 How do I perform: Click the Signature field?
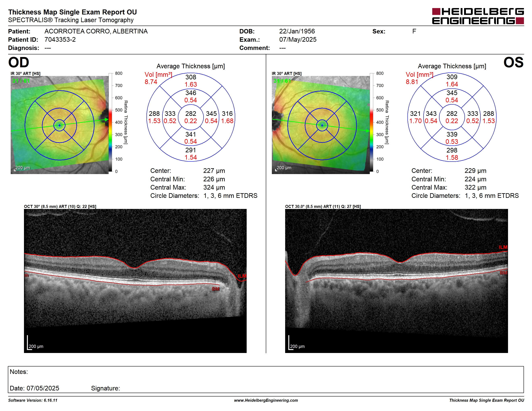pos(105,388)
